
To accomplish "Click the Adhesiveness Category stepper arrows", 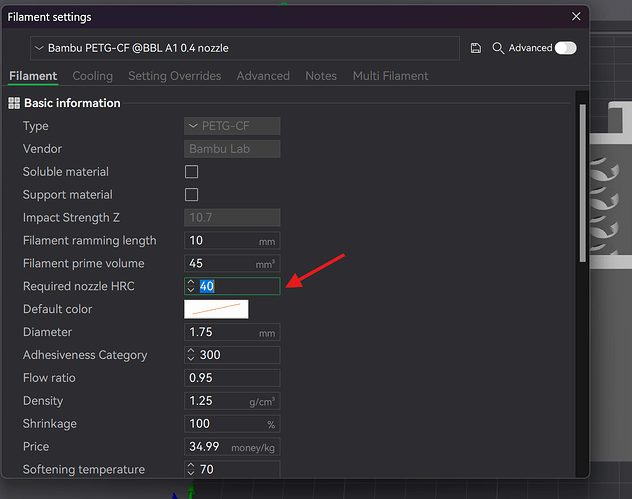I will [191, 355].
